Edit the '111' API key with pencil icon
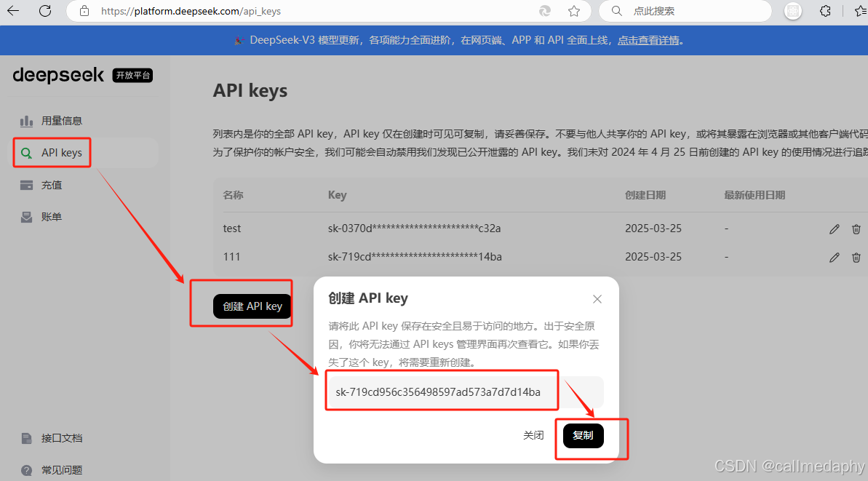 coord(835,258)
